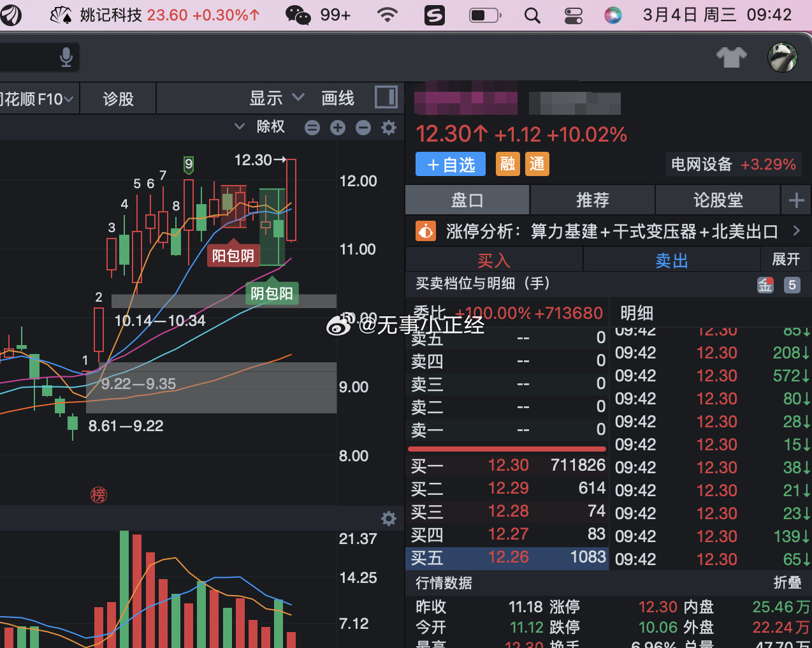Viewport: 812px width, 648px height.
Task: Toggle the 5-level depth button
Action: 792,285
